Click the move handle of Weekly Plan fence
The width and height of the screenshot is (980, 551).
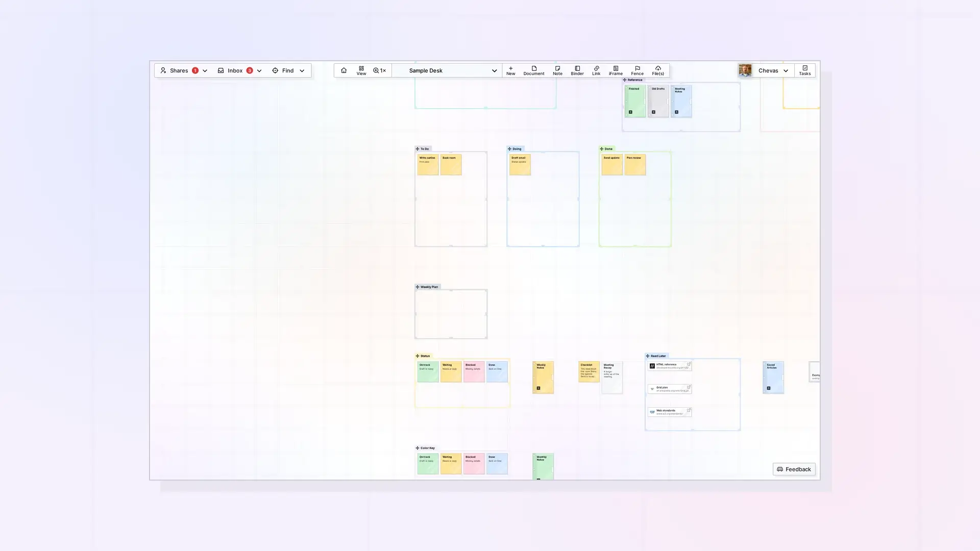[418, 287]
